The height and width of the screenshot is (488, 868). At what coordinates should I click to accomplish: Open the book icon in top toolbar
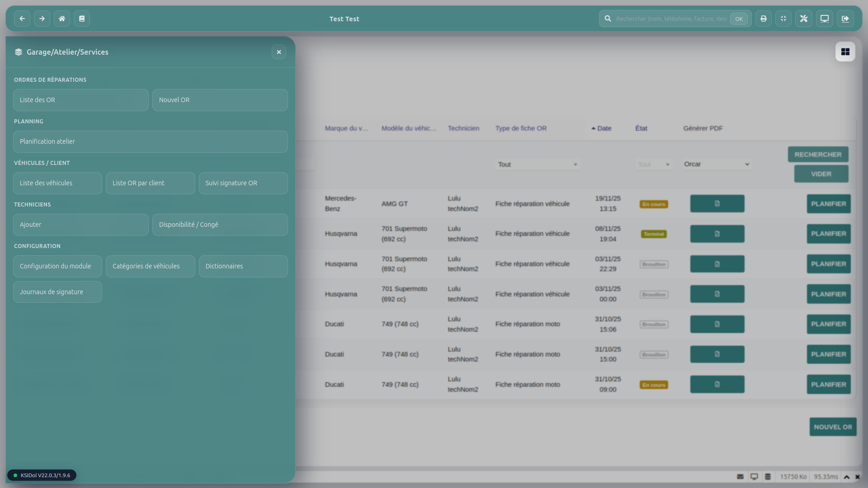click(x=82, y=19)
